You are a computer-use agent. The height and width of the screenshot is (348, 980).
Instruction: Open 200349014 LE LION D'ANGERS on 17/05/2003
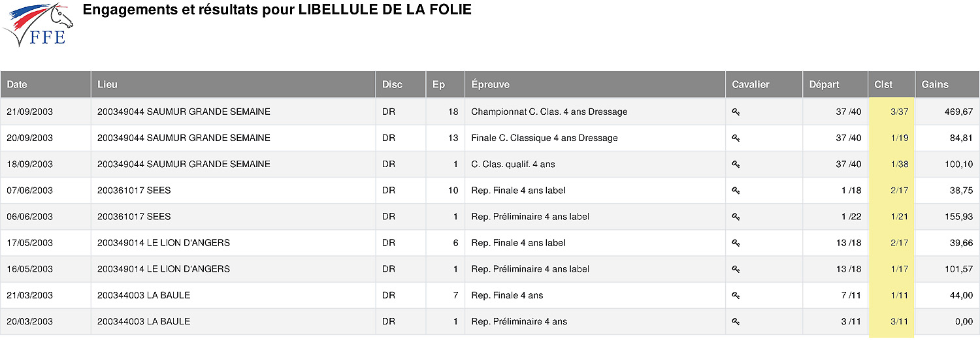[x=163, y=243]
